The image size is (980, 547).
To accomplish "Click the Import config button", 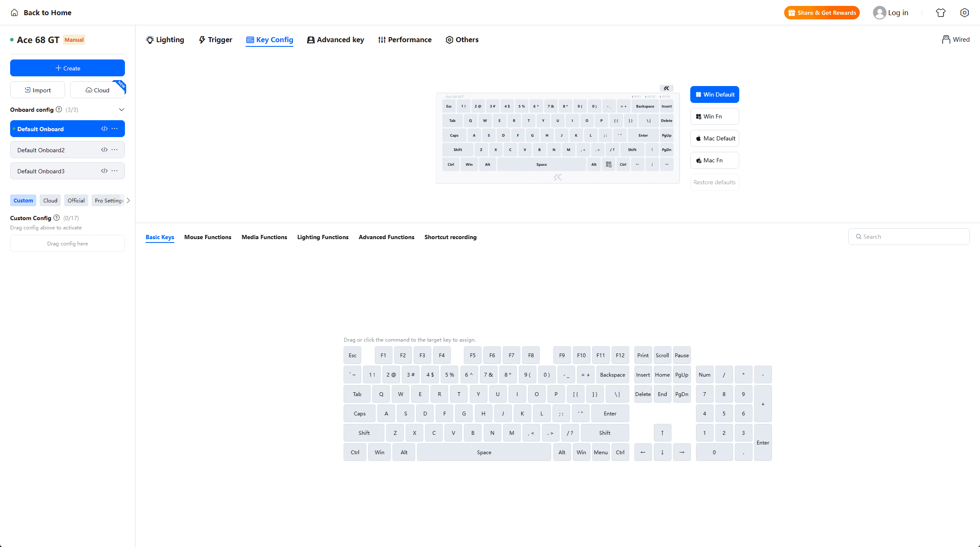I will click(x=38, y=90).
